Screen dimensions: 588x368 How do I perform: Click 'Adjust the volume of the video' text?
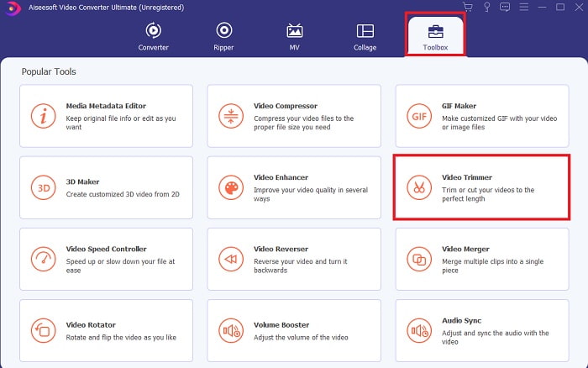301,338
